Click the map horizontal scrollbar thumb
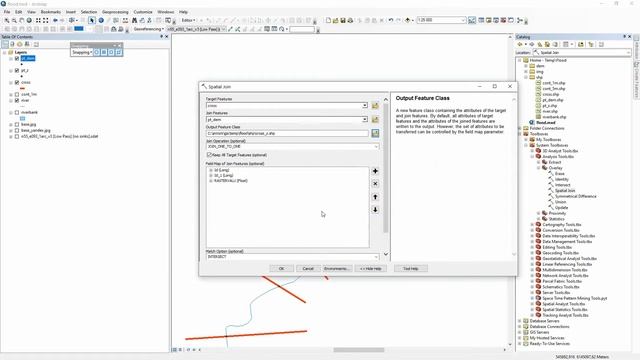The height and width of the screenshot is (360, 640). click(359, 350)
